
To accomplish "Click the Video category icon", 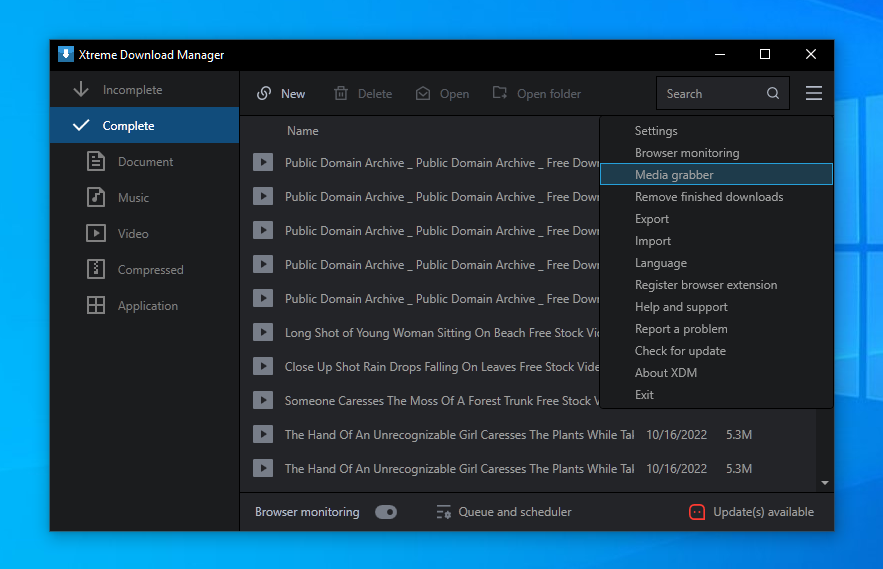I will point(96,233).
